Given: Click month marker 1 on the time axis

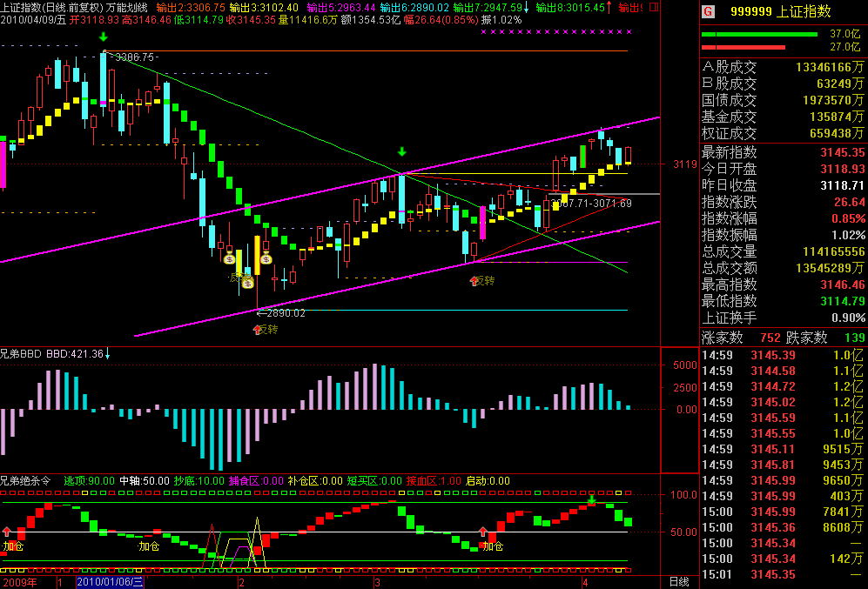Looking at the screenshot, I should [60, 582].
